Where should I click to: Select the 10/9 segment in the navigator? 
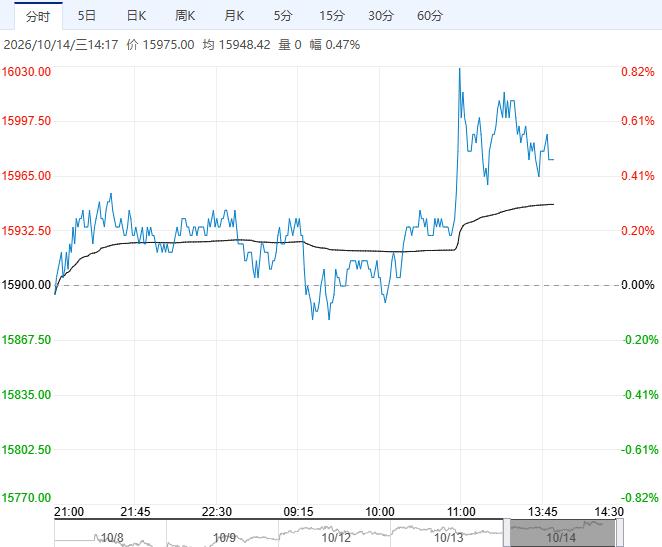tap(222, 533)
